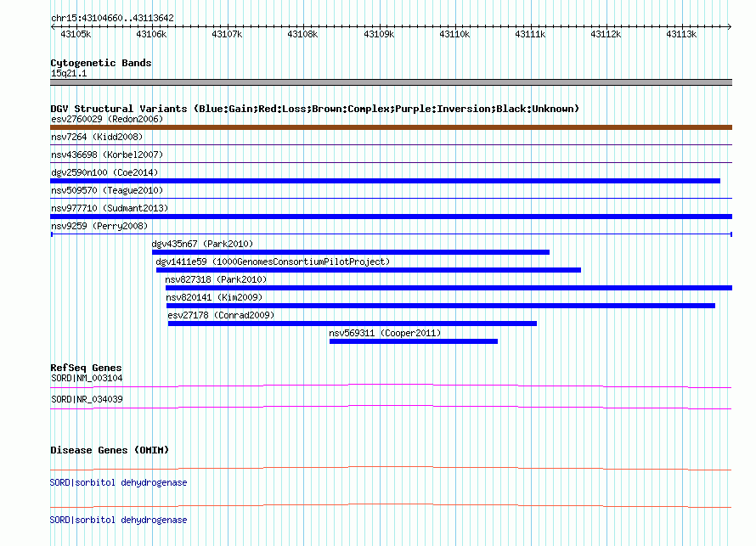Open the nsv9259 (Perry2008) variant label
Image resolution: width=756 pixels, height=546 pixels.
coord(99,226)
